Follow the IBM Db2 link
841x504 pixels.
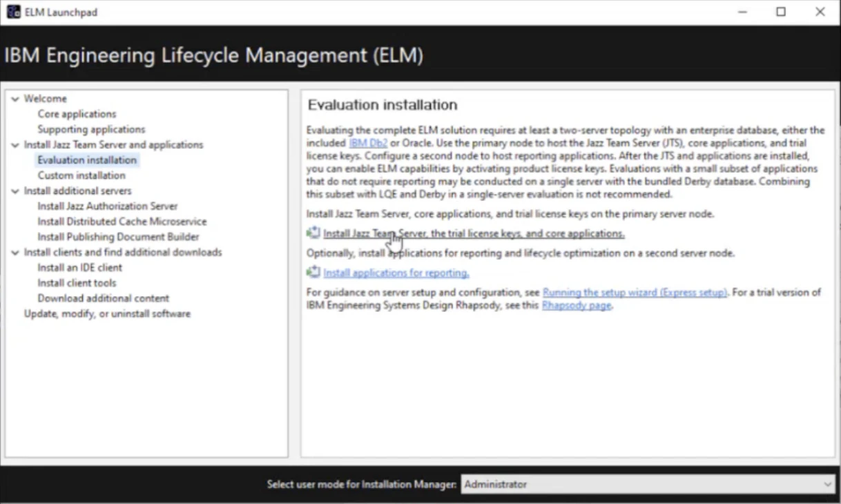(369, 143)
